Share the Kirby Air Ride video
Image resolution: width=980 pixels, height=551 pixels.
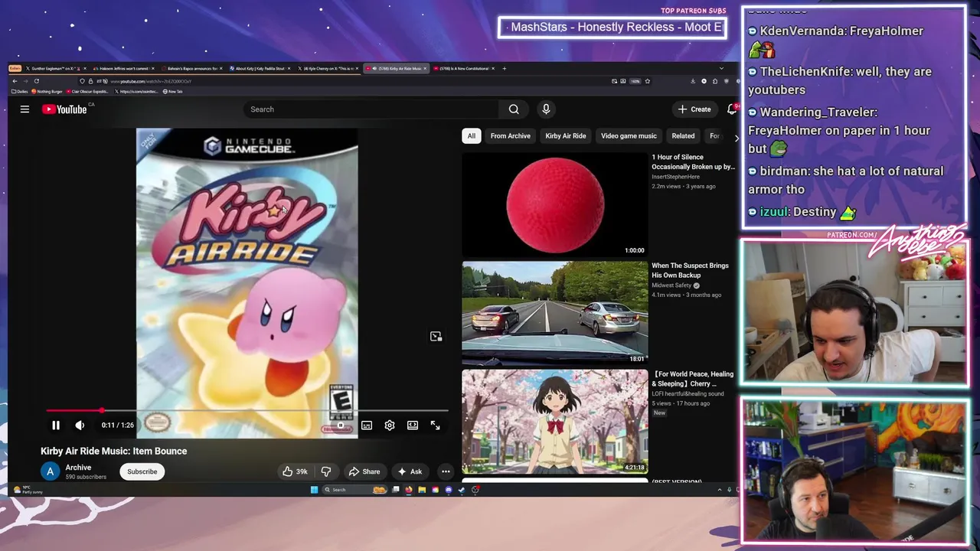pyautogui.click(x=364, y=471)
